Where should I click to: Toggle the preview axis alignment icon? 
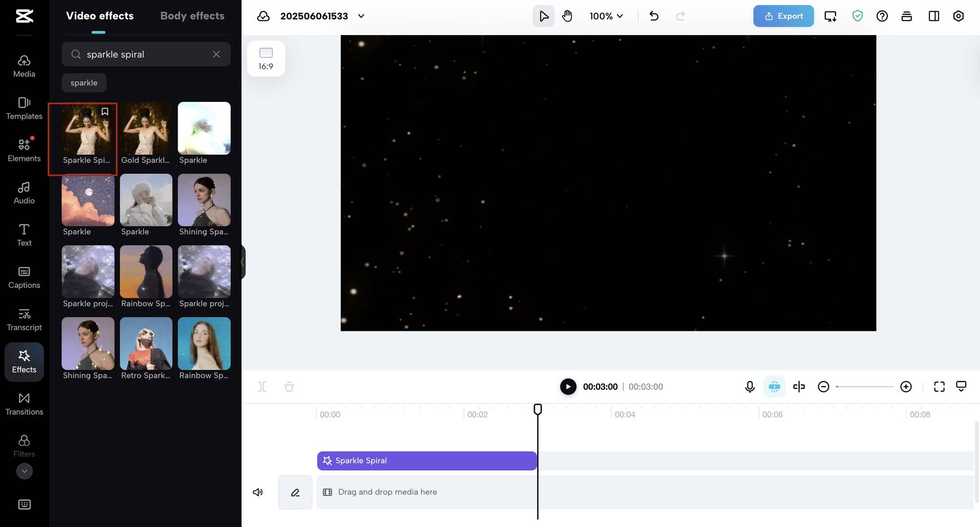tap(799, 387)
